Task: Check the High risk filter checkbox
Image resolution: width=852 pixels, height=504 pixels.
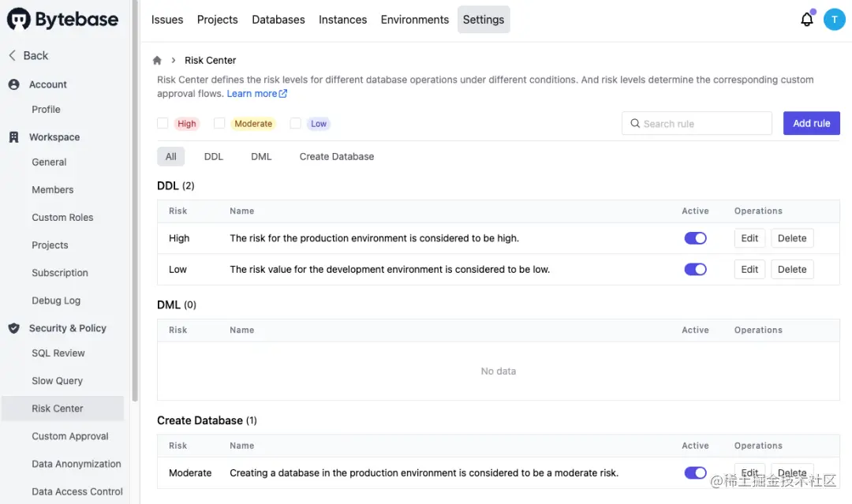Action: coord(163,123)
